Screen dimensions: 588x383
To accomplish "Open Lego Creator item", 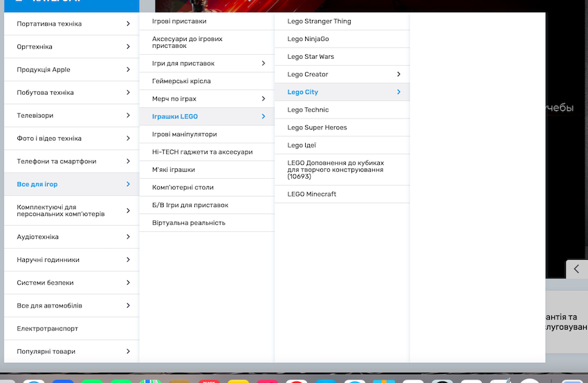I will coord(342,74).
